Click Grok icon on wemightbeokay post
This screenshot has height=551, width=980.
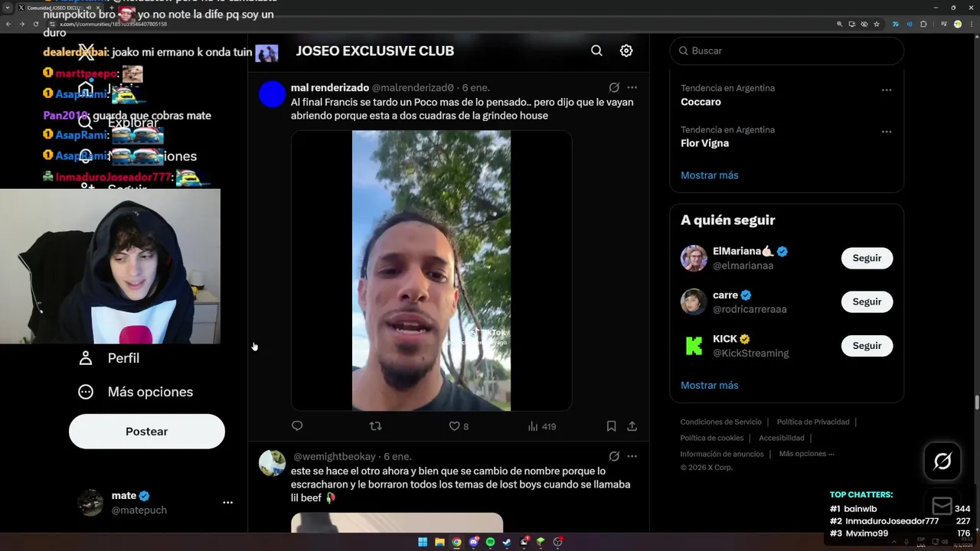614,456
